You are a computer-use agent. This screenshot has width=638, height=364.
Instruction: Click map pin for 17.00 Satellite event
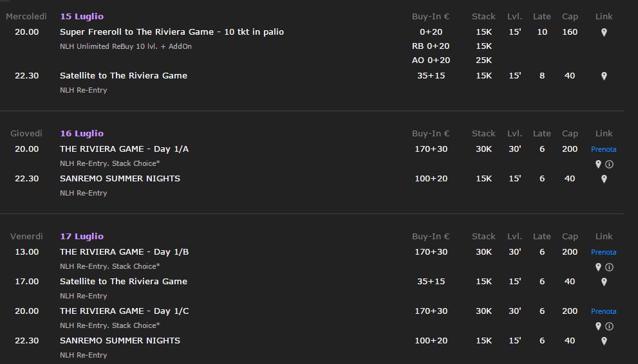click(604, 282)
